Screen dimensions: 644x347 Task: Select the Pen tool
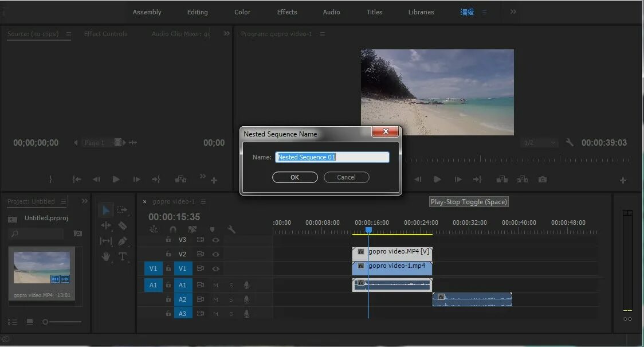click(x=123, y=241)
